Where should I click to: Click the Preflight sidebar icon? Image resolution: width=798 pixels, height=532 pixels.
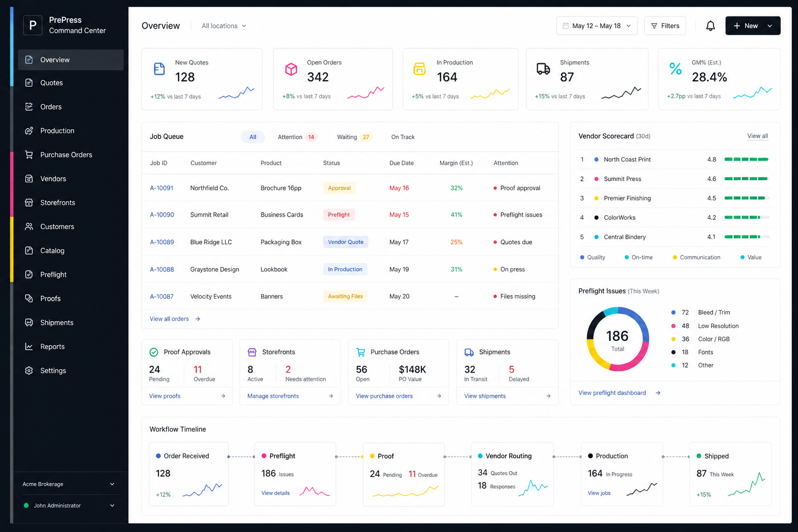(x=29, y=274)
